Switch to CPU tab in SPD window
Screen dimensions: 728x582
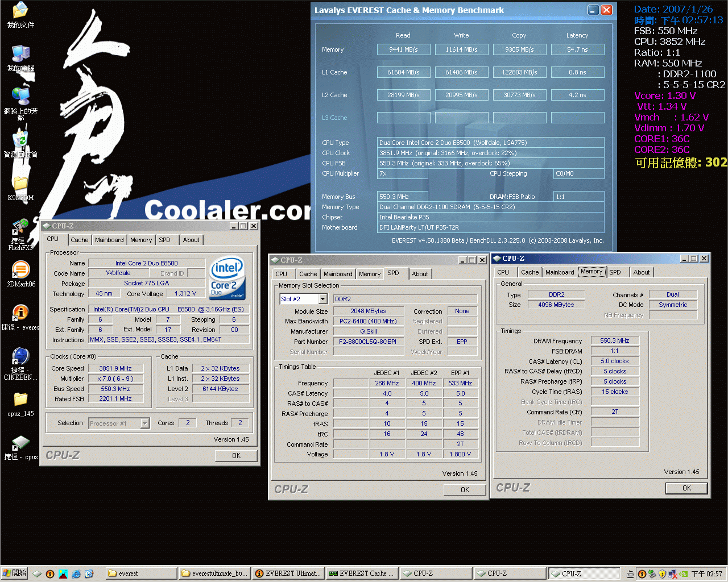pyautogui.click(x=282, y=274)
